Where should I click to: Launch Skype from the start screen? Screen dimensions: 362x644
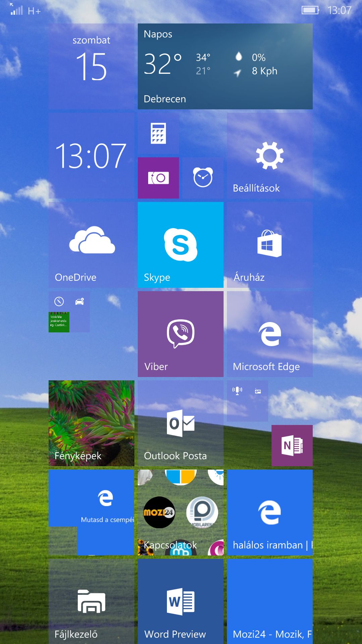[x=181, y=245]
